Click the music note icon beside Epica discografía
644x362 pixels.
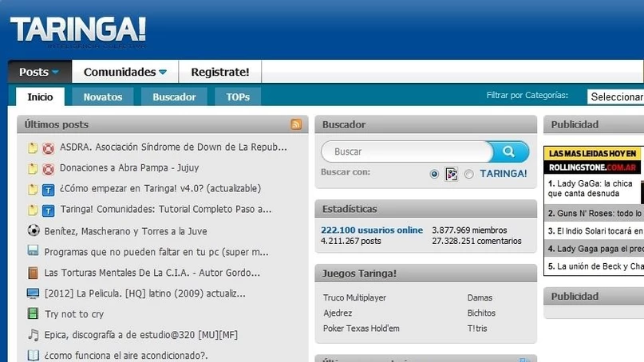pyautogui.click(x=34, y=335)
